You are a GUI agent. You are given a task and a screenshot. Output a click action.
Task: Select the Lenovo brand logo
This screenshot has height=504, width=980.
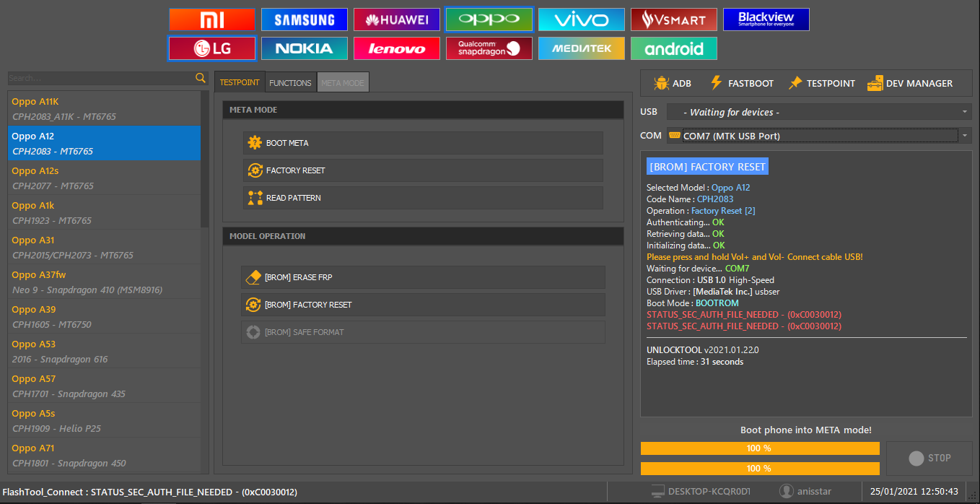pos(397,48)
